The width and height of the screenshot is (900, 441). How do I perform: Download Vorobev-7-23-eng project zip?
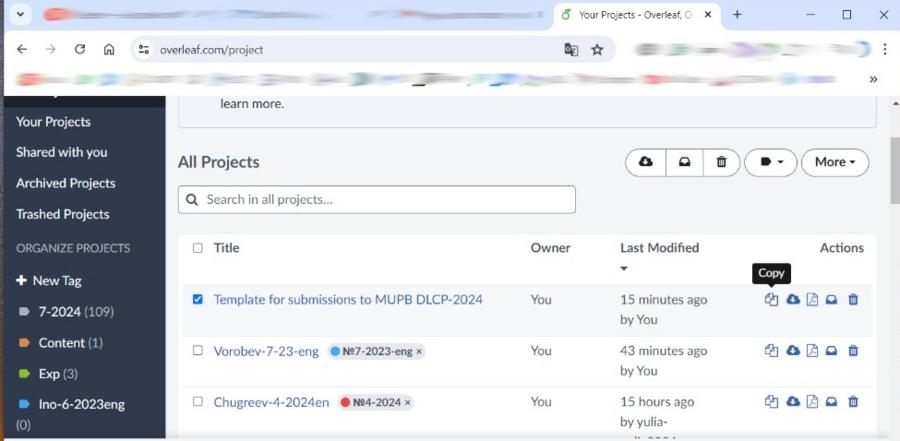(x=793, y=351)
